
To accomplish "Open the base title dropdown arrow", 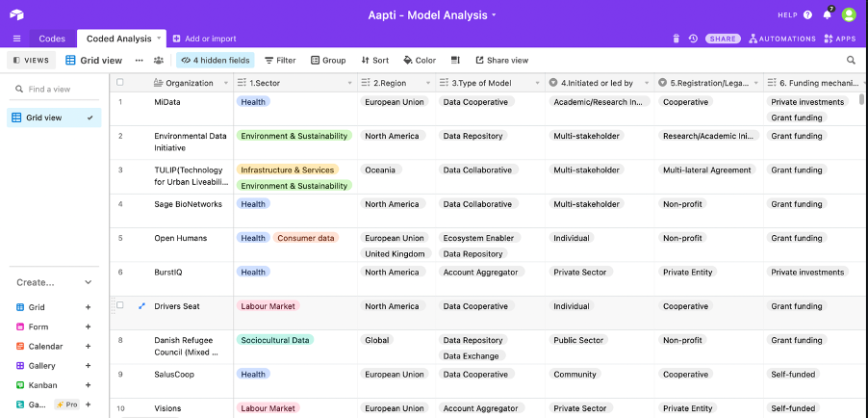I will pyautogui.click(x=495, y=15).
